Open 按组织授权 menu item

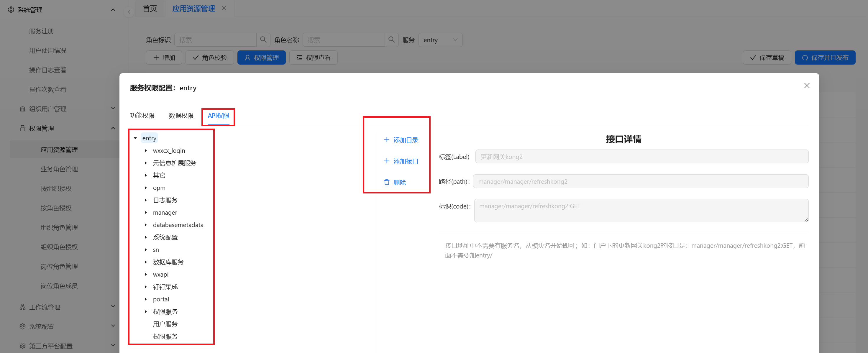click(56, 189)
